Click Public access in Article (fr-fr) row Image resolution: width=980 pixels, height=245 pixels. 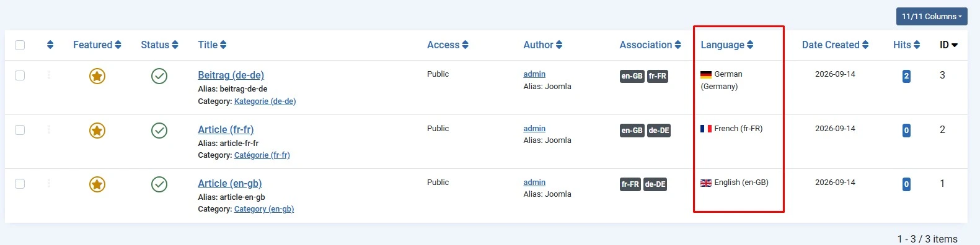point(438,129)
